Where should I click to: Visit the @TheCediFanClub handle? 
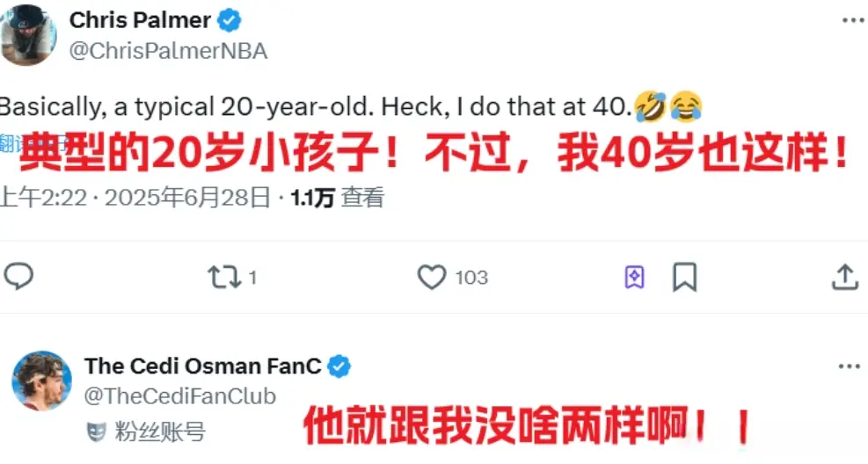click(179, 396)
